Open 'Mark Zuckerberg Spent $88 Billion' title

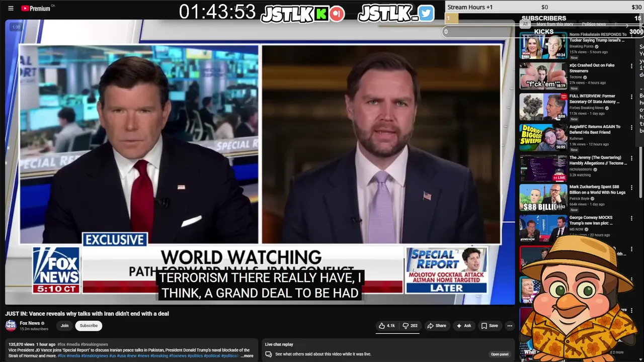[598, 190]
